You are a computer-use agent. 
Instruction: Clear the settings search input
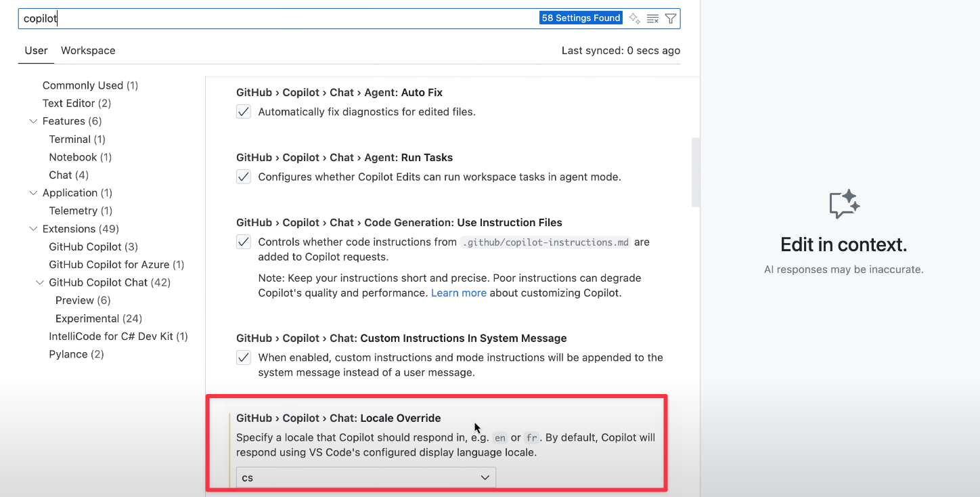coord(652,18)
